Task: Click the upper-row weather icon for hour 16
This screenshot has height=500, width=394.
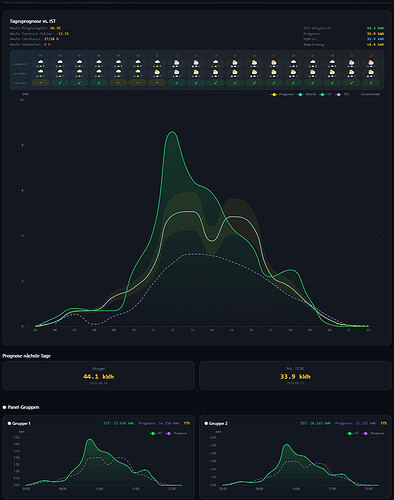Action: point(254,62)
